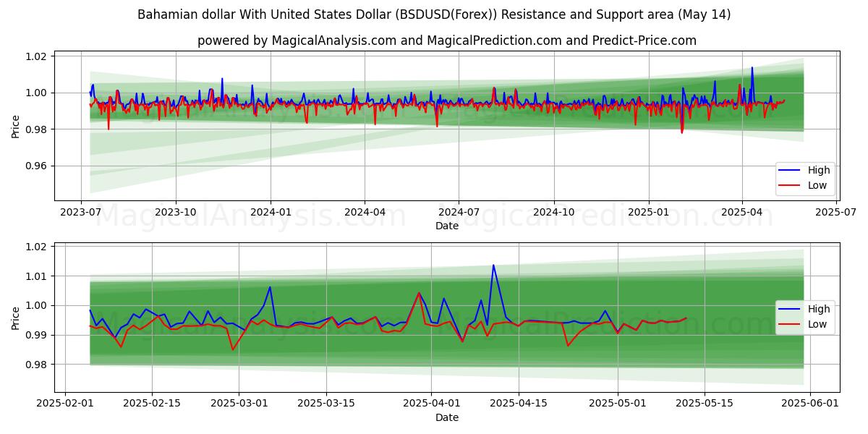Click the mid-April 2025 high peak in lower chart

493,265
